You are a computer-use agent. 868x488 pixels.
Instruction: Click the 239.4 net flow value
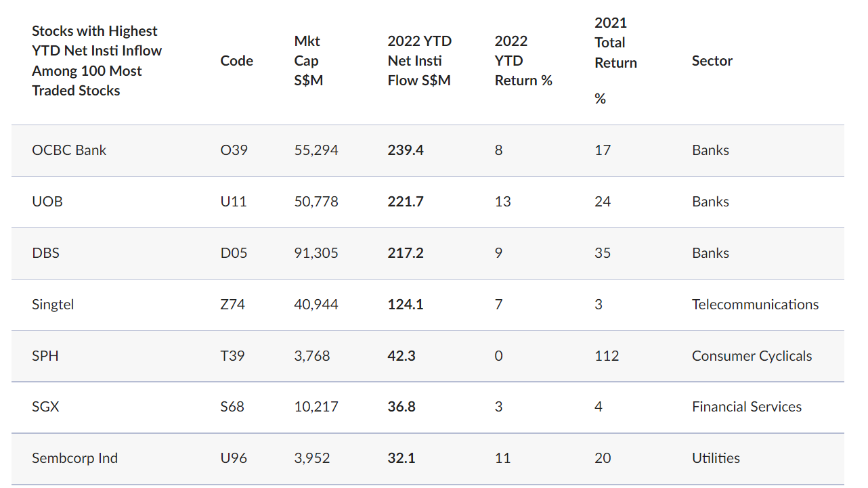[x=406, y=150]
